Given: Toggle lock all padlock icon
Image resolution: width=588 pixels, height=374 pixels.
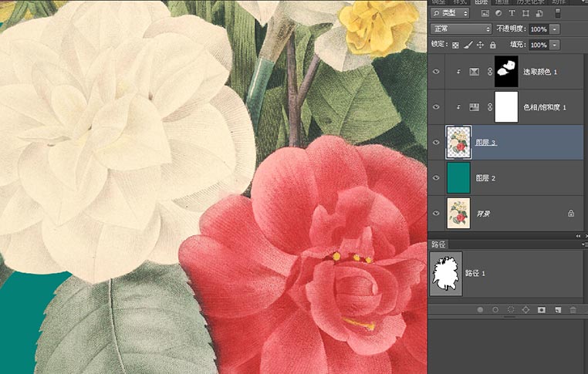Looking at the screenshot, I should (493, 45).
